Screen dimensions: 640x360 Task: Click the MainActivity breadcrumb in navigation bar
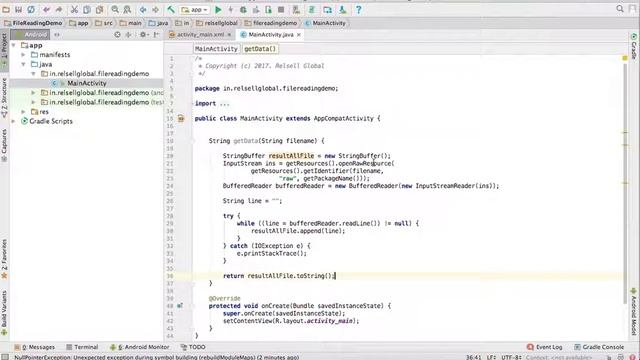click(x=325, y=23)
